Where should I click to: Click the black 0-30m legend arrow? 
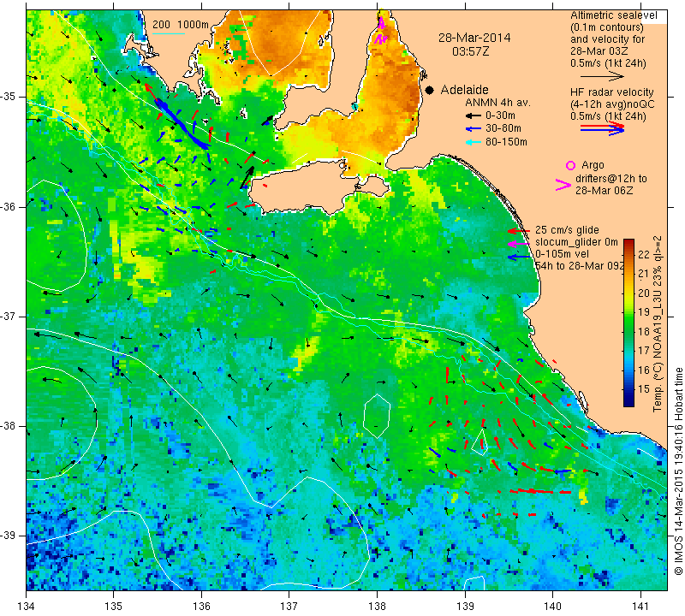click(x=474, y=115)
